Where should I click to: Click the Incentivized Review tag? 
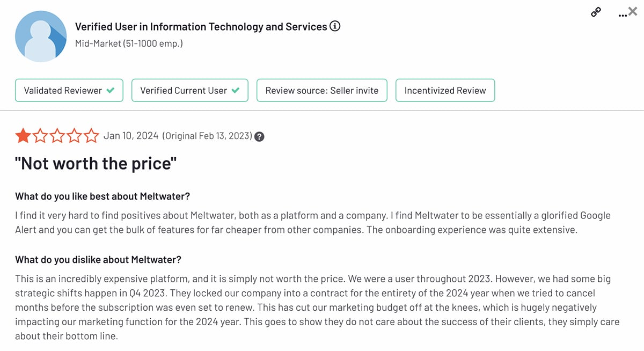pos(445,91)
